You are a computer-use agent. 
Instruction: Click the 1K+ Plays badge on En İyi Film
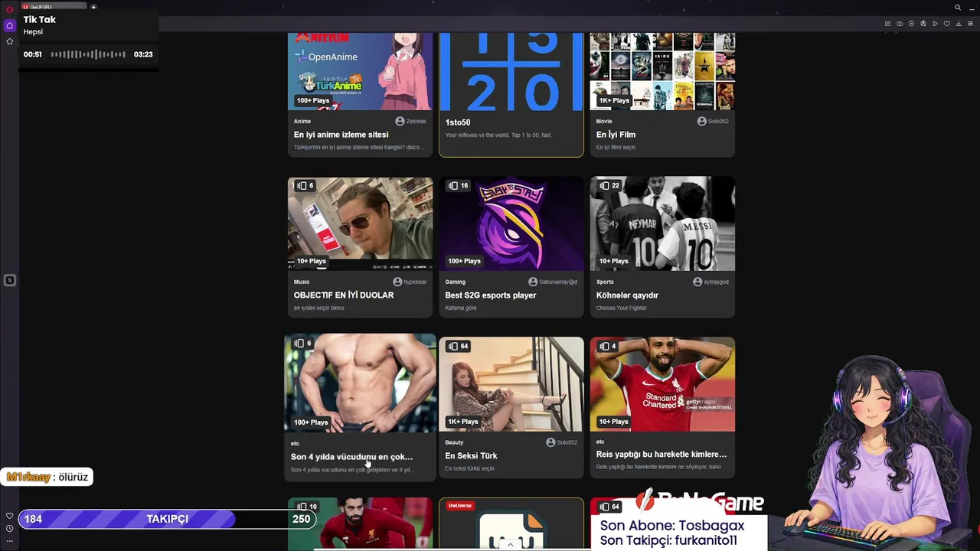pyautogui.click(x=614, y=100)
